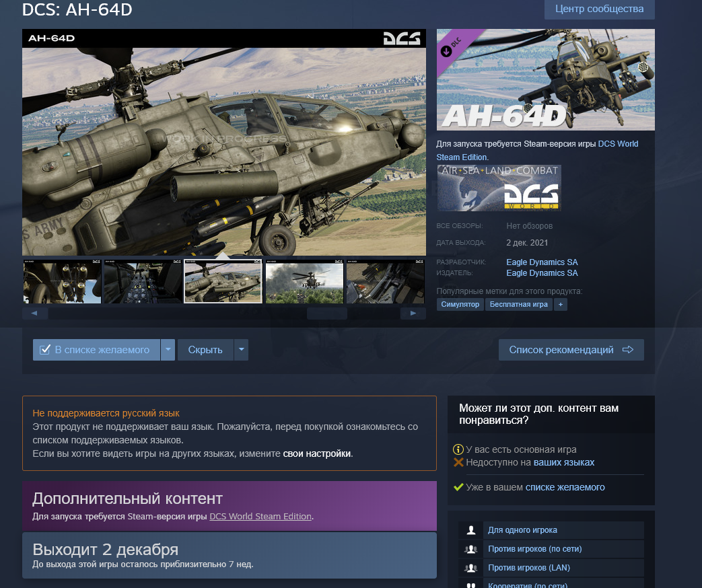Click the Симулятор tag
Image resolution: width=702 pixels, height=588 pixels.
(x=460, y=304)
